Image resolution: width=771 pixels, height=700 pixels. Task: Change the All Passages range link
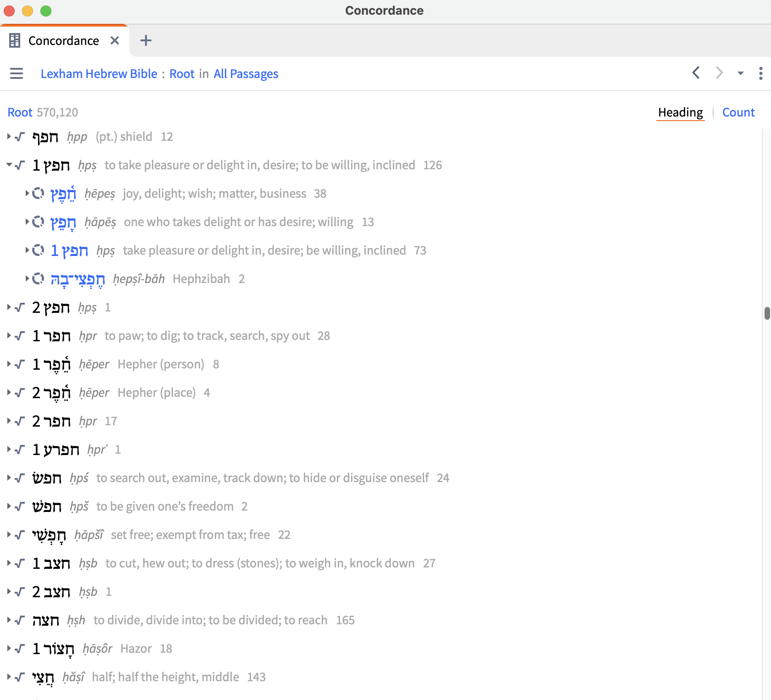246,74
